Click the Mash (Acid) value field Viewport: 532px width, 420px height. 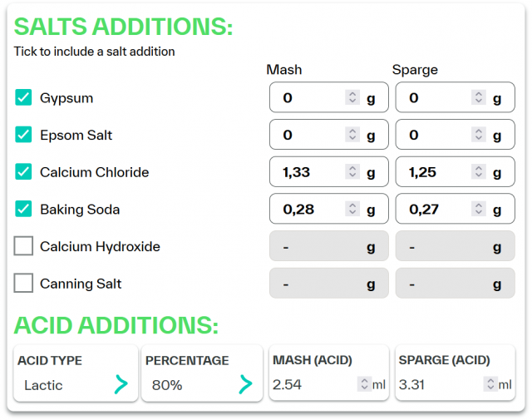312,384
